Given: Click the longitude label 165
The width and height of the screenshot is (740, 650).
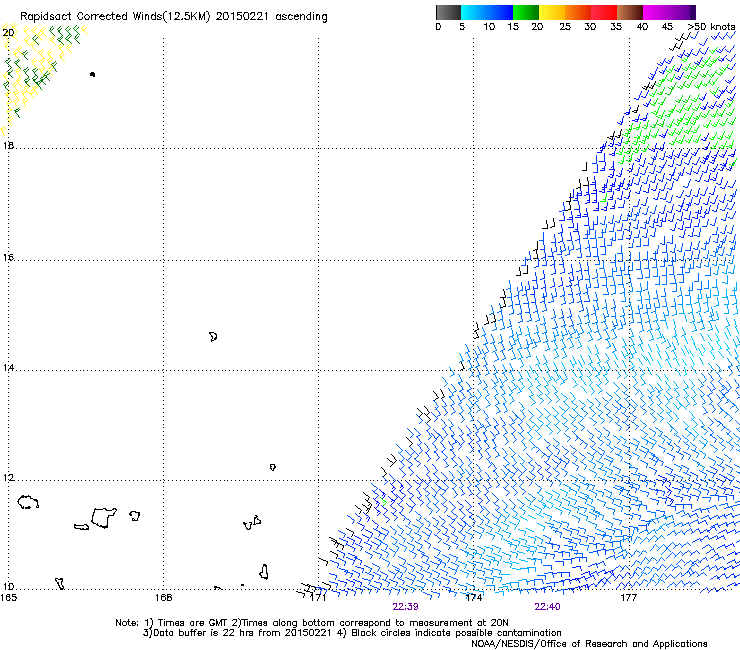Looking at the screenshot, I should [9, 598].
